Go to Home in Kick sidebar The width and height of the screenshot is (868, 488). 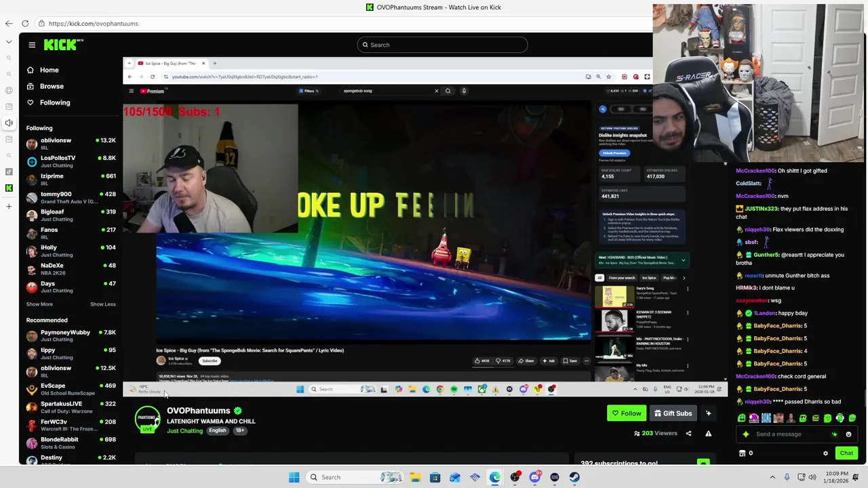pyautogui.click(x=49, y=70)
